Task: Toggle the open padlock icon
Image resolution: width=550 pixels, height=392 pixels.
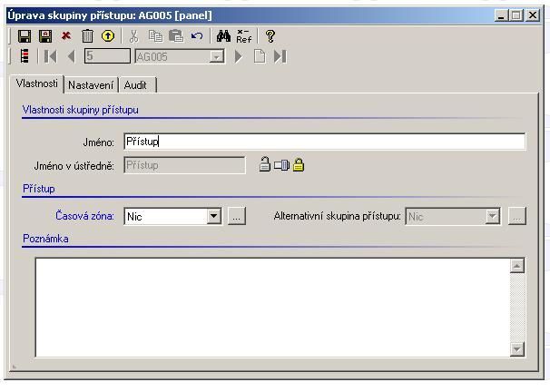Action: click(264, 165)
